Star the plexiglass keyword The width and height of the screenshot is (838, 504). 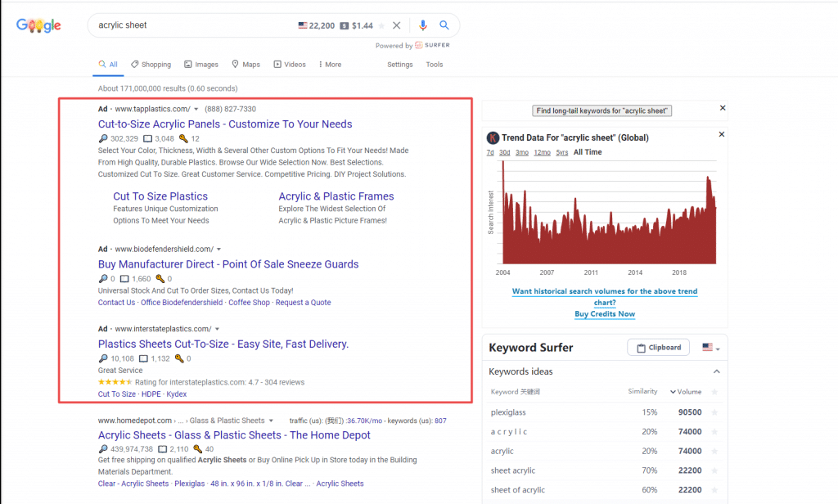pyautogui.click(x=714, y=412)
